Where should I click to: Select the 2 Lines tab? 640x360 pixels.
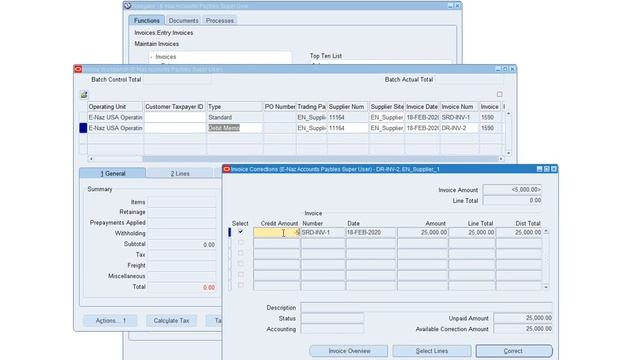[180, 173]
